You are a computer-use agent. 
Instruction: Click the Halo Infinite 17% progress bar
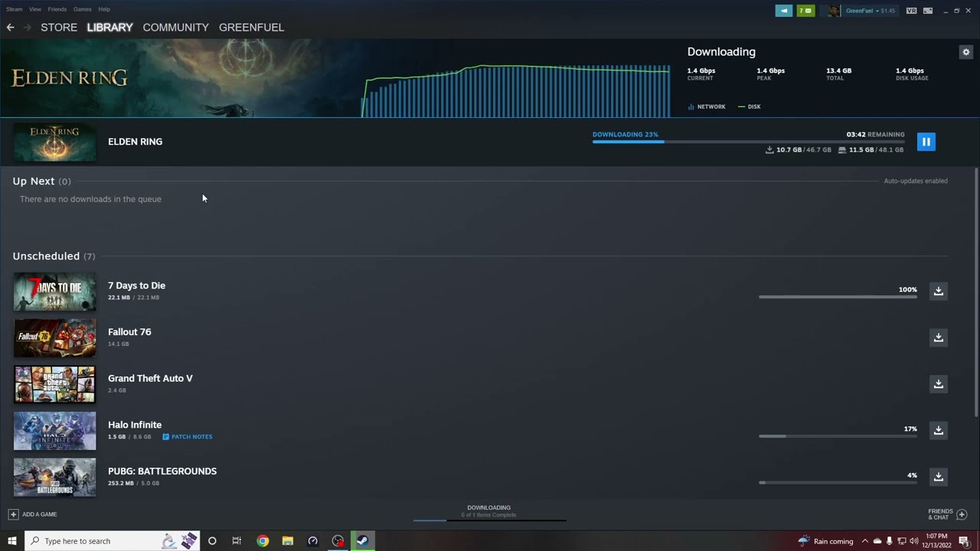pos(838,436)
